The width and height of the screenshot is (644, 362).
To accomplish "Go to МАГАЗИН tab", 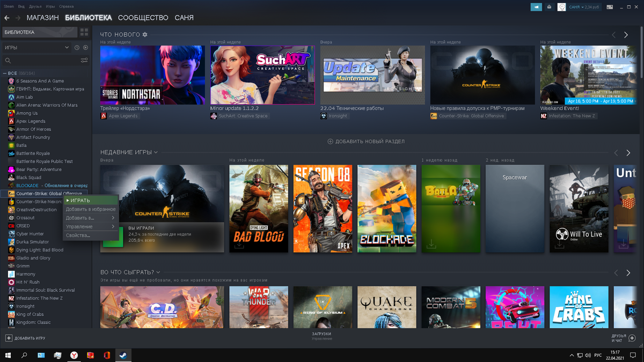I will coord(42,18).
